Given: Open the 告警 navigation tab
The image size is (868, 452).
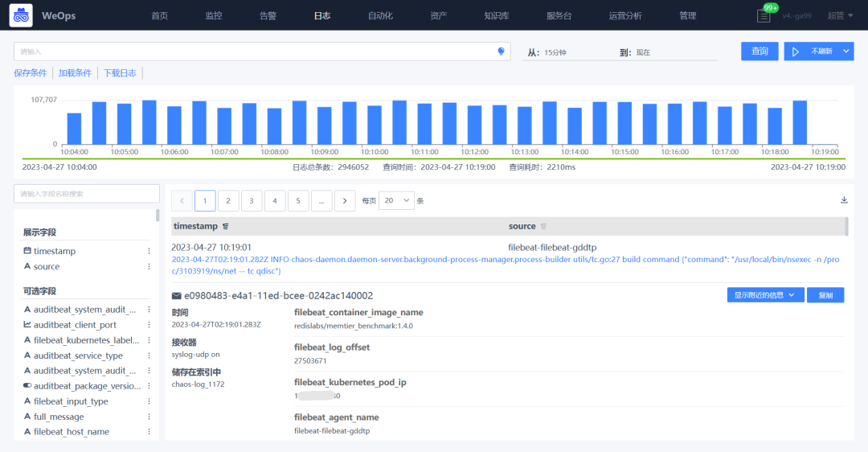Looking at the screenshot, I should [268, 15].
